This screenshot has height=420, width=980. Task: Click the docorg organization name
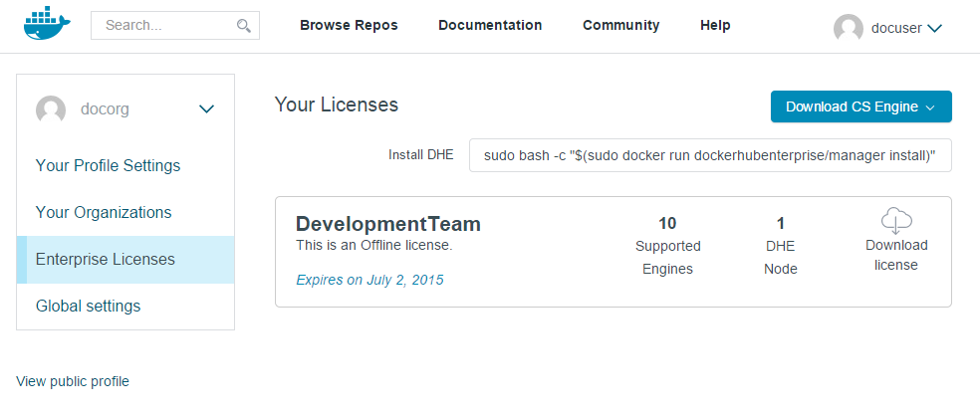[x=105, y=109]
